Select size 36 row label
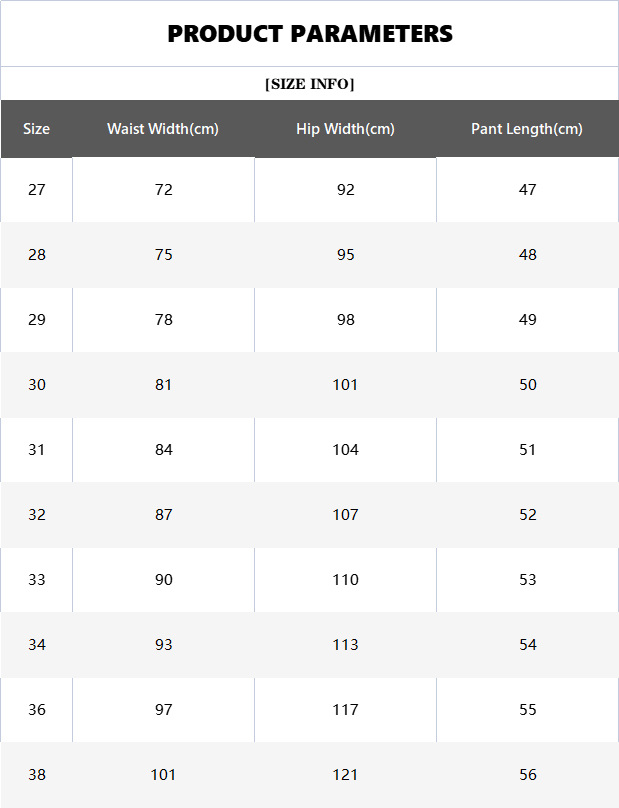The image size is (619, 808). coord(37,710)
